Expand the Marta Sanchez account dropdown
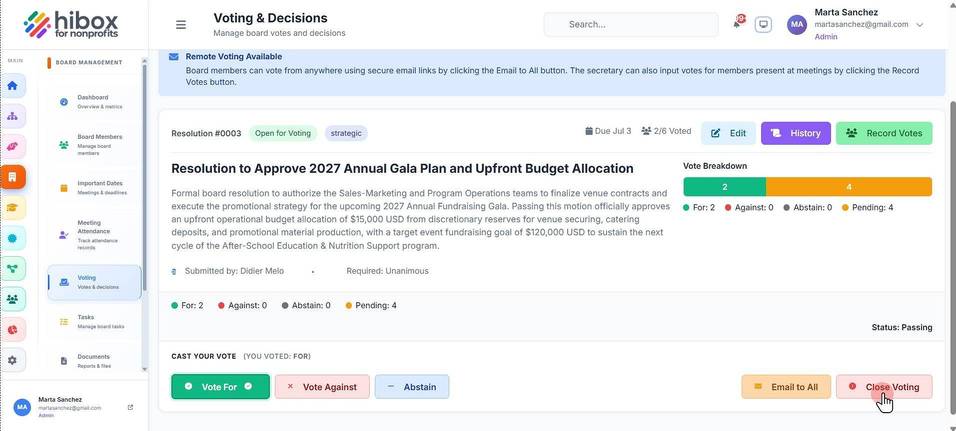This screenshot has height=431, width=956. tap(919, 25)
